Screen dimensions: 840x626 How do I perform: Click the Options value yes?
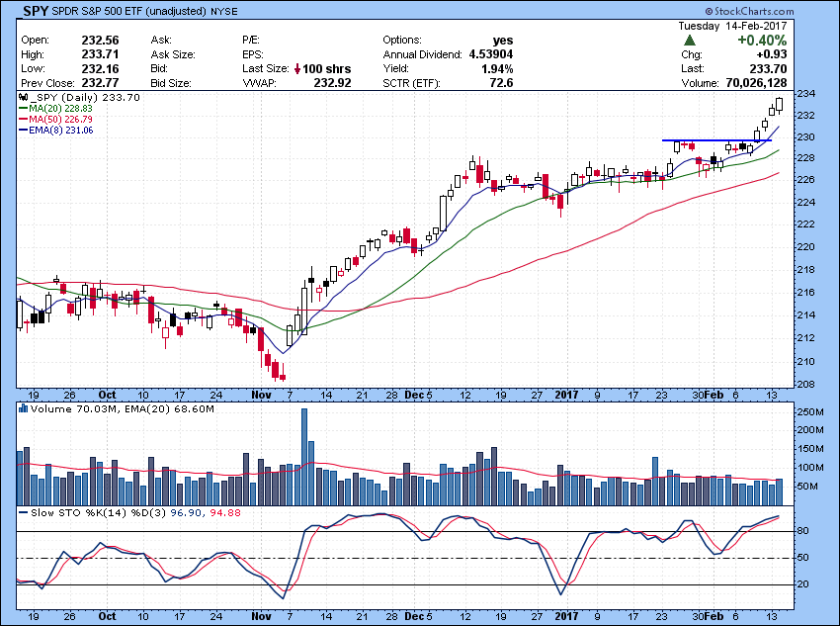(503, 41)
